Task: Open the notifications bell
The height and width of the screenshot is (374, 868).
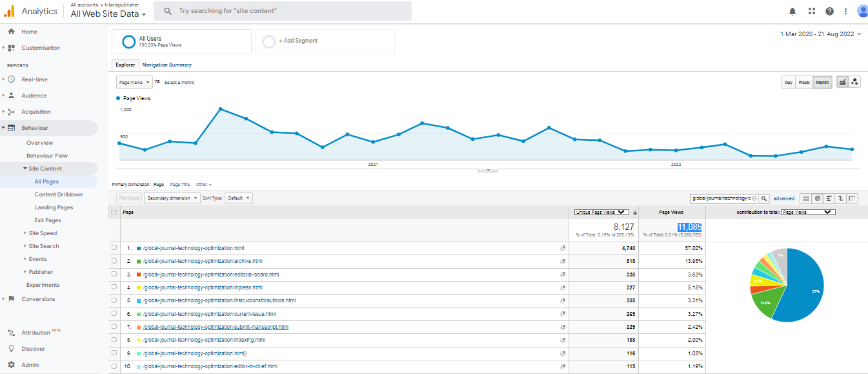Action: tap(792, 11)
